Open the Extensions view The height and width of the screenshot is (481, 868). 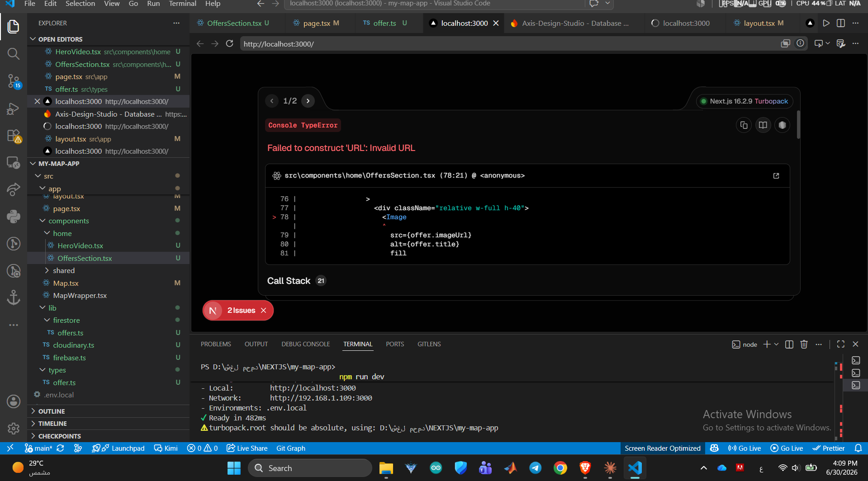point(14,136)
